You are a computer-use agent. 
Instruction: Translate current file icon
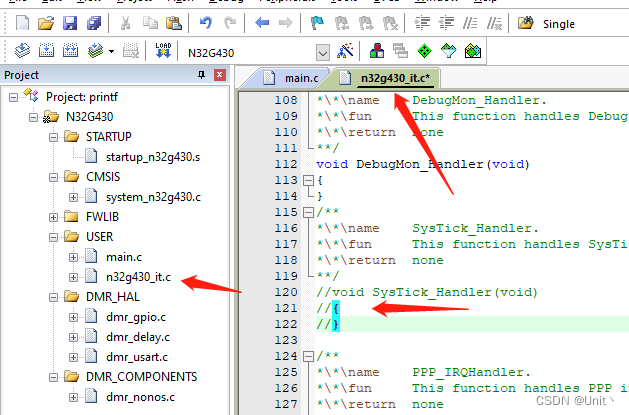(x=22, y=51)
